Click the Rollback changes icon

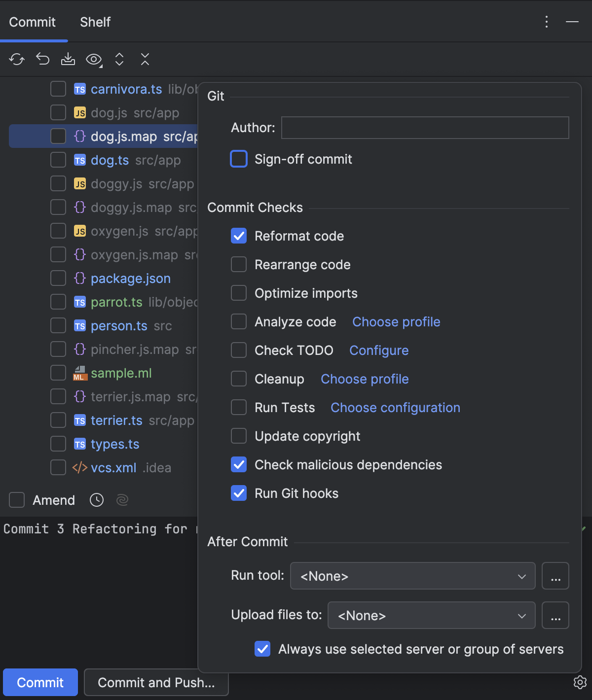[x=42, y=59]
